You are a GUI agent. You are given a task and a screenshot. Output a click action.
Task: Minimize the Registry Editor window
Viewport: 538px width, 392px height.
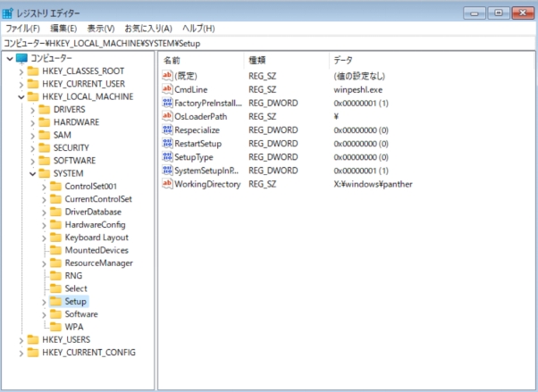coord(475,13)
